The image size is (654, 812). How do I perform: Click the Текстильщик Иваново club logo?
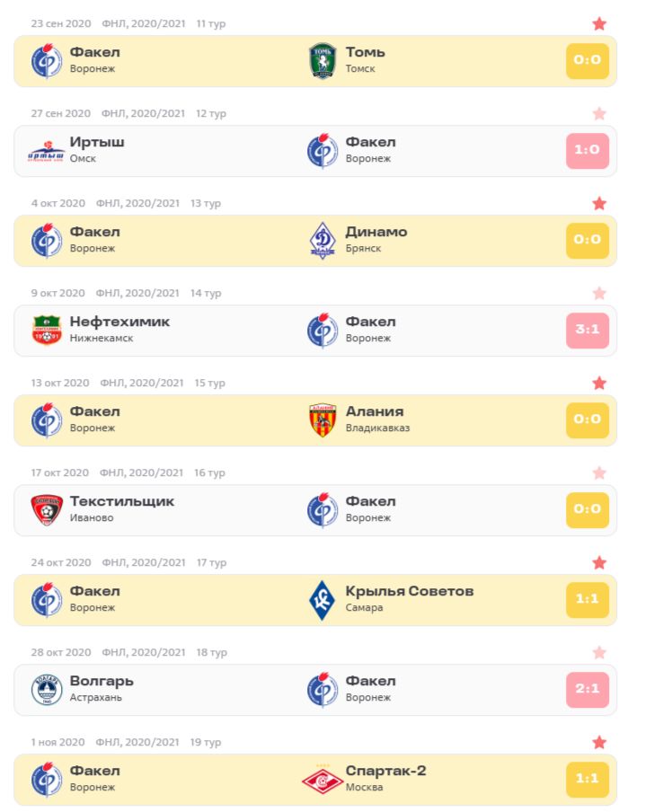[47, 510]
